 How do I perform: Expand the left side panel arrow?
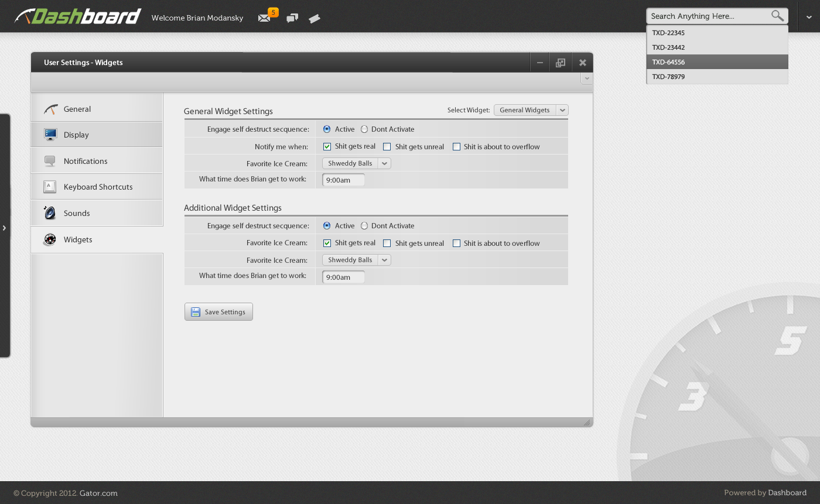coord(4,228)
